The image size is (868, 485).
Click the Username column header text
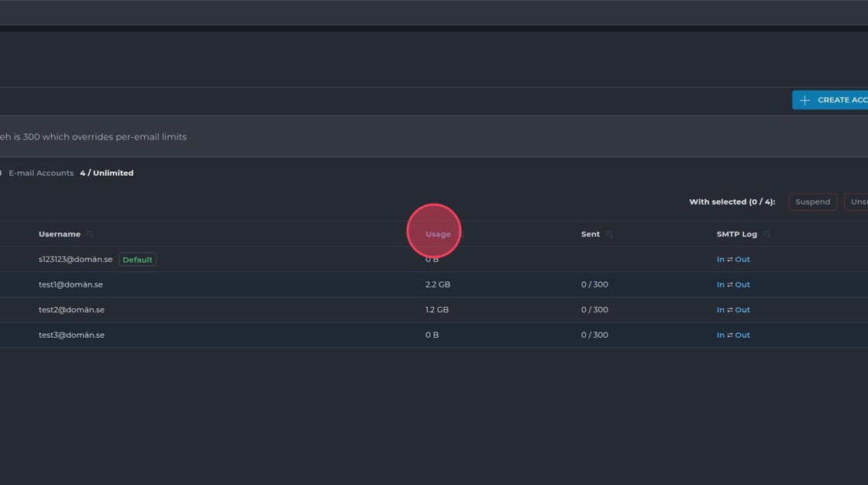[60, 234]
